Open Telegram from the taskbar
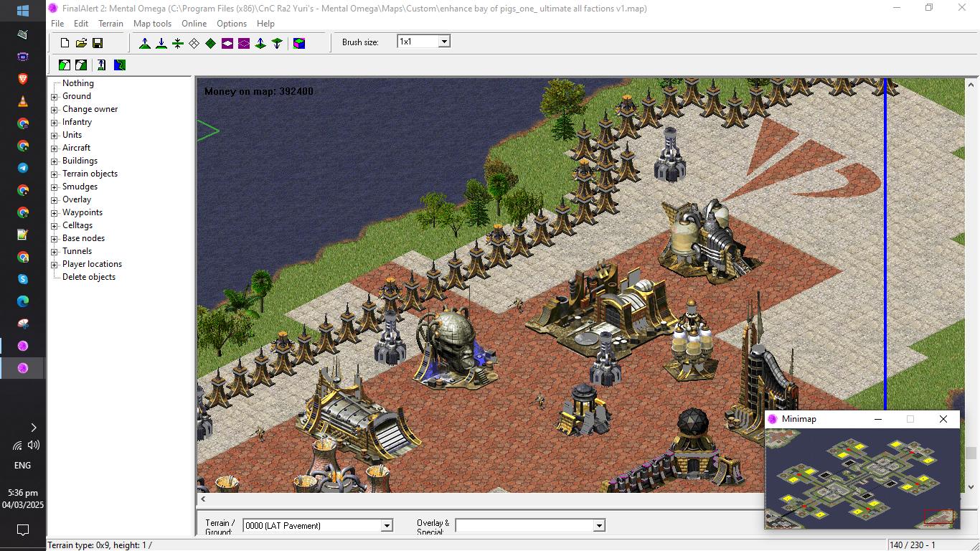 pyautogui.click(x=22, y=167)
